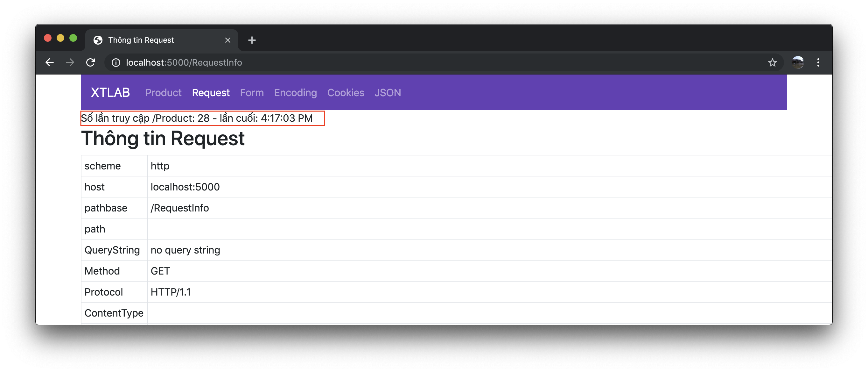The image size is (868, 372).
Task: View site information icon in address bar
Action: [x=116, y=63]
